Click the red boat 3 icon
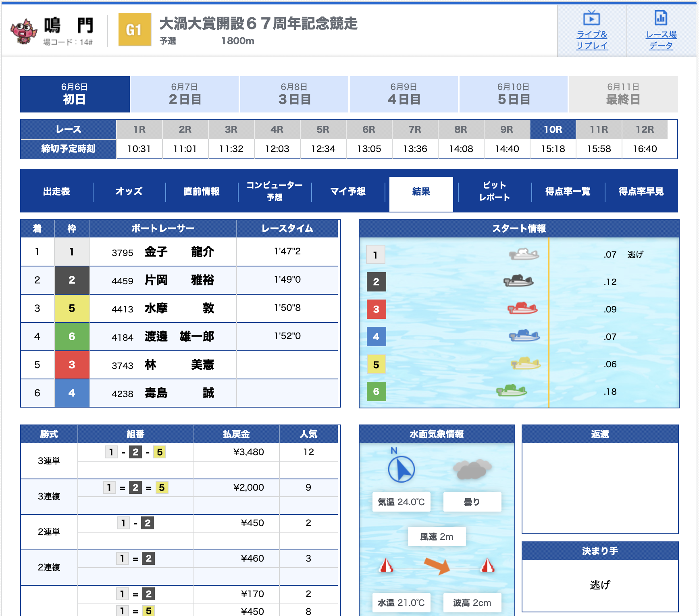The width and height of the screenshot is (699, 616). pos(522,309)
